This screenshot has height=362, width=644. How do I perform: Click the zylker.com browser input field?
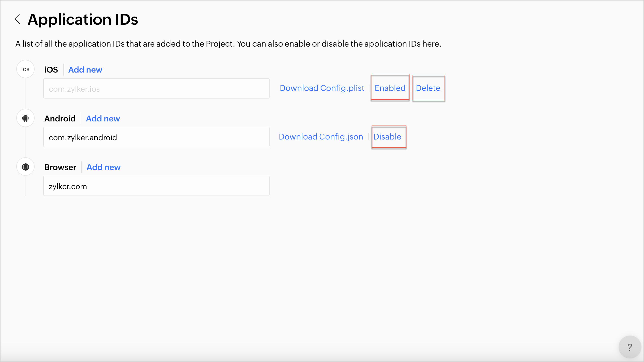(156, 186)
